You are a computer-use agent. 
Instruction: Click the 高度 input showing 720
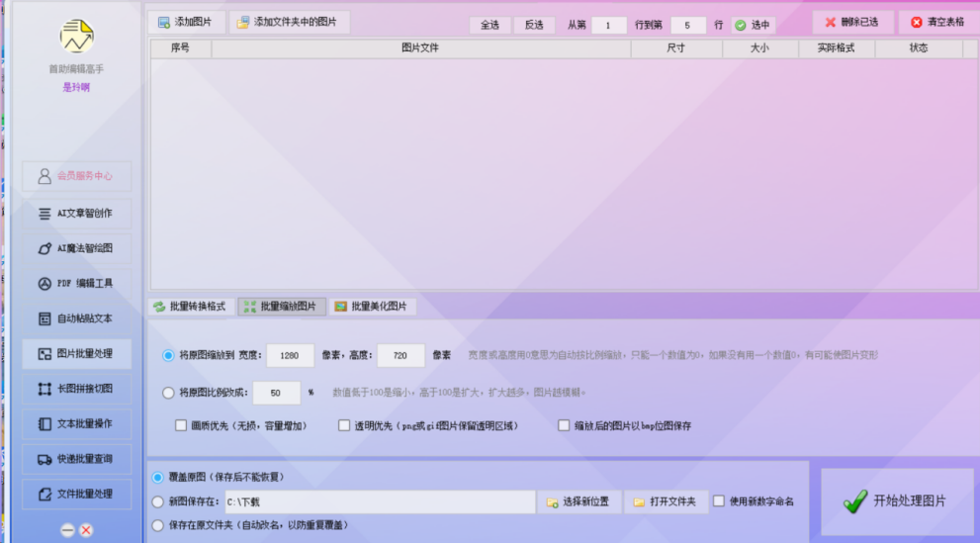401,355
